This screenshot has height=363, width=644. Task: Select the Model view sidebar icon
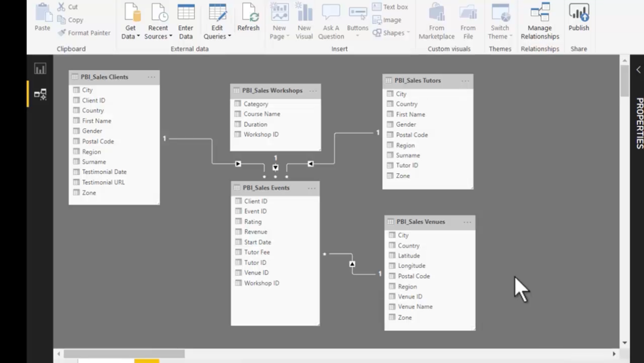tap(40, 95)
